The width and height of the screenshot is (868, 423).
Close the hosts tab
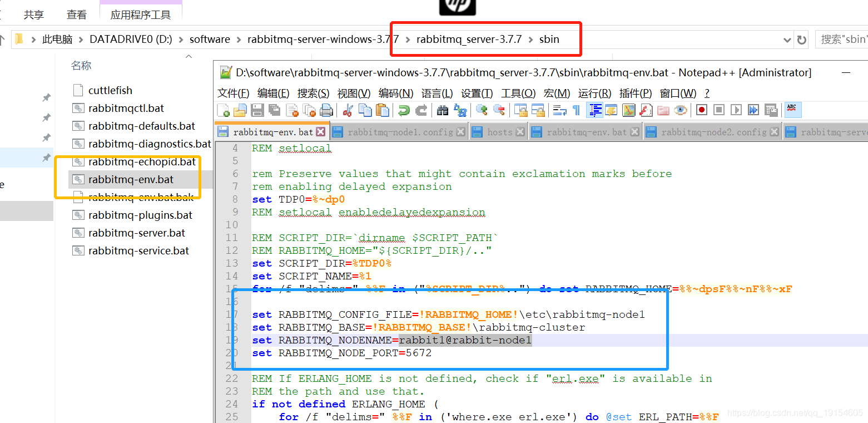pyautogui.click(x=520, y=132)
